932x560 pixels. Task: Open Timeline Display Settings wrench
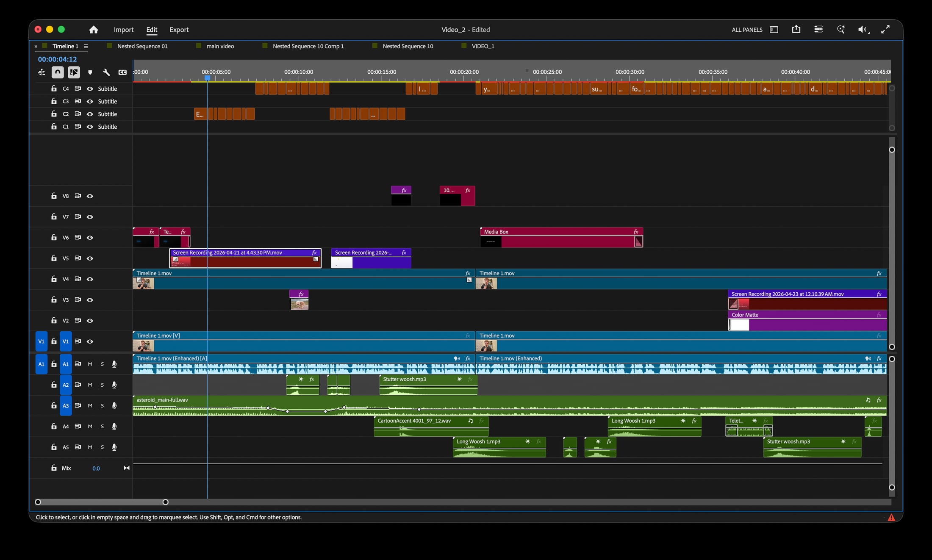pos(106,72)
